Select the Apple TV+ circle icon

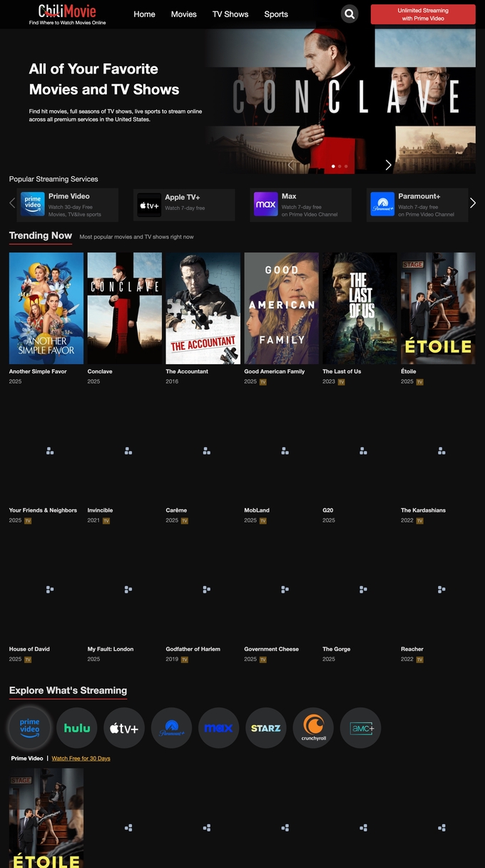click(x=124, y=728)
